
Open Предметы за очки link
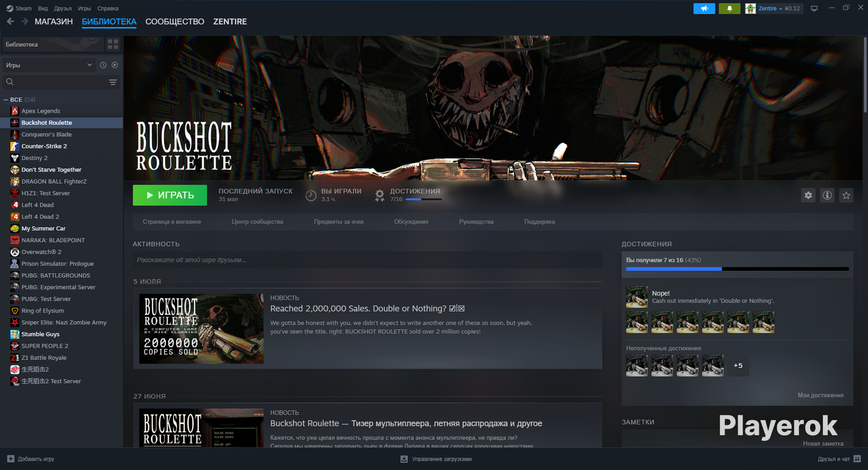click(339, 222)
